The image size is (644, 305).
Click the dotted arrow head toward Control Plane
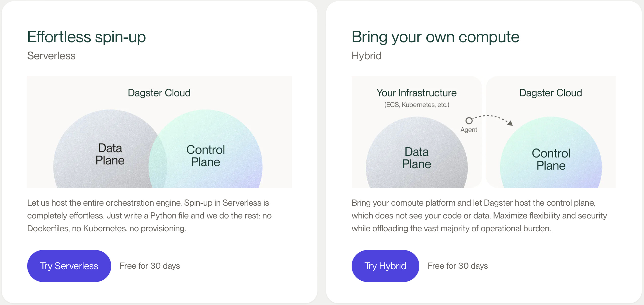[510, 123]
